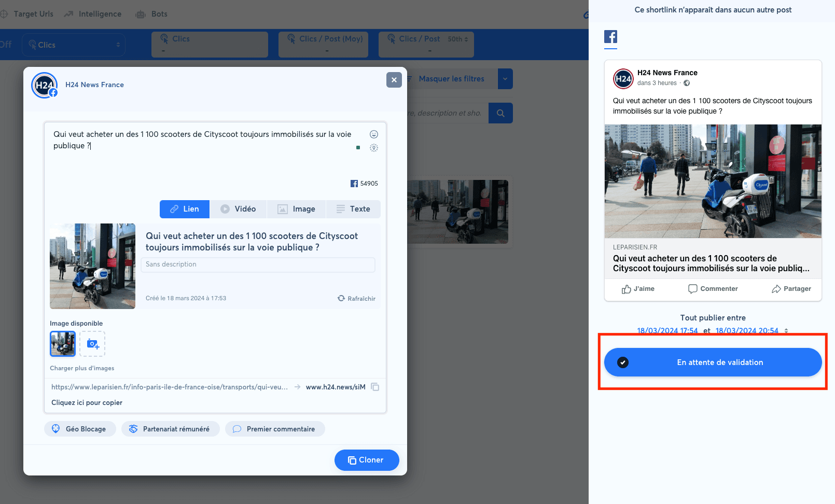
Task: Click 'H24 News France' in the editor header
Action: point(94,85)
